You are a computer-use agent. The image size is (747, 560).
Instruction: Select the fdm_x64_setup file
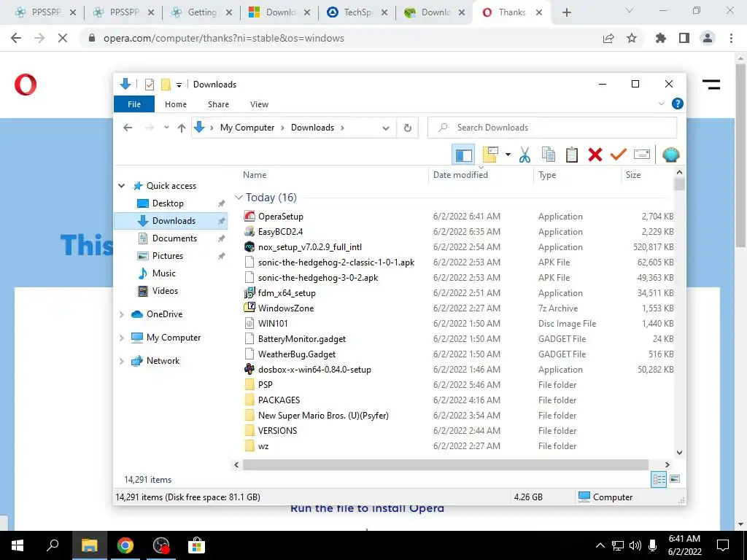[x=287, y=293]
